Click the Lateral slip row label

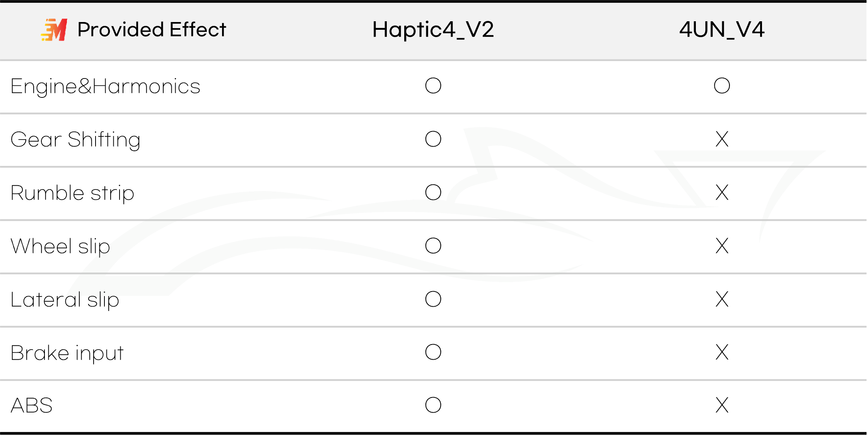65,300
